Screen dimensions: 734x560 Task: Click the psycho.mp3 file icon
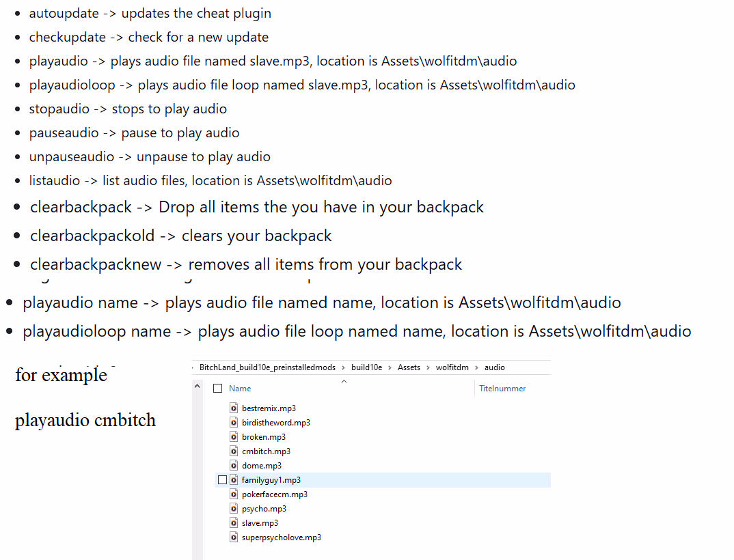point(234,509)
